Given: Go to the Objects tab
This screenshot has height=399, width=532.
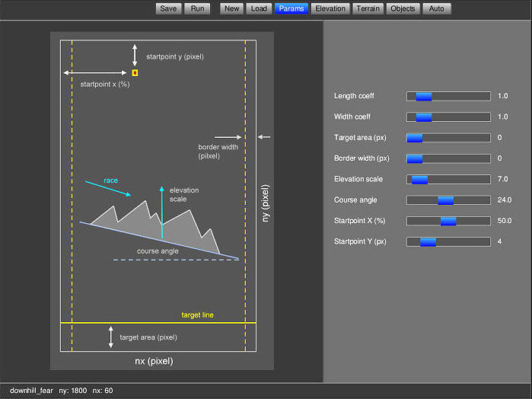Looking at the screenshot, I should coord(403,8).
